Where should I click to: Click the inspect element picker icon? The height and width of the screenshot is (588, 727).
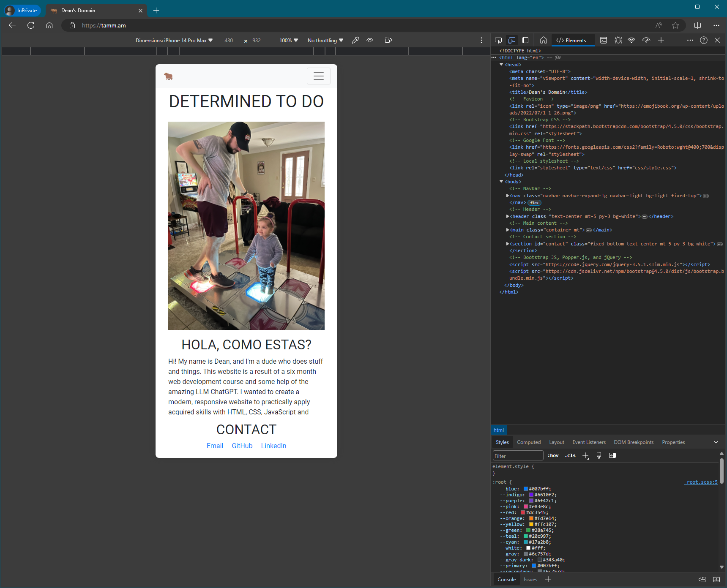[x=498, y=40]
